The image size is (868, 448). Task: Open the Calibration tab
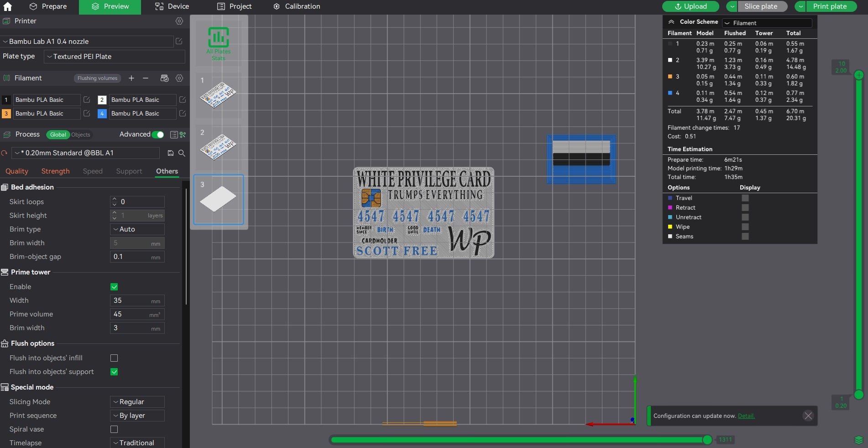click(297, 6)
